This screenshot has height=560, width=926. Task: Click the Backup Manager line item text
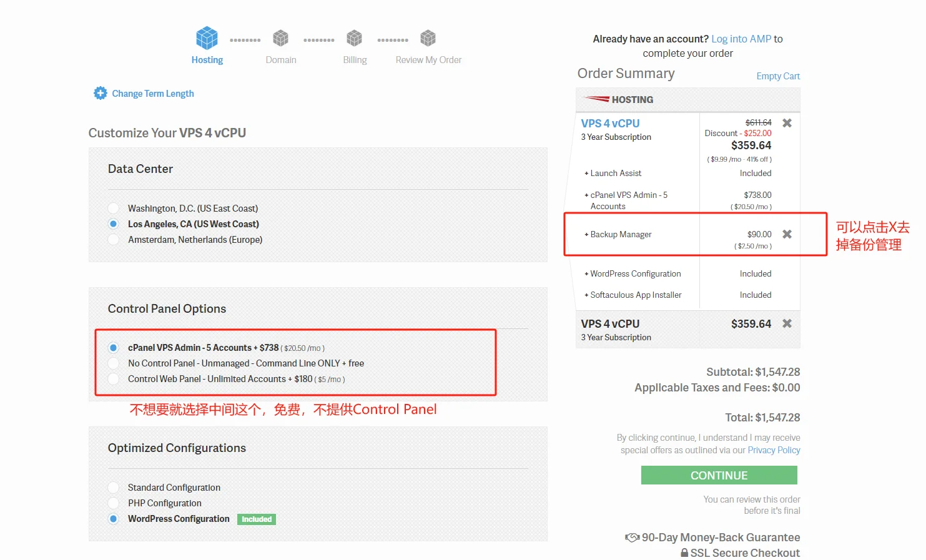[x=621, y=234]
